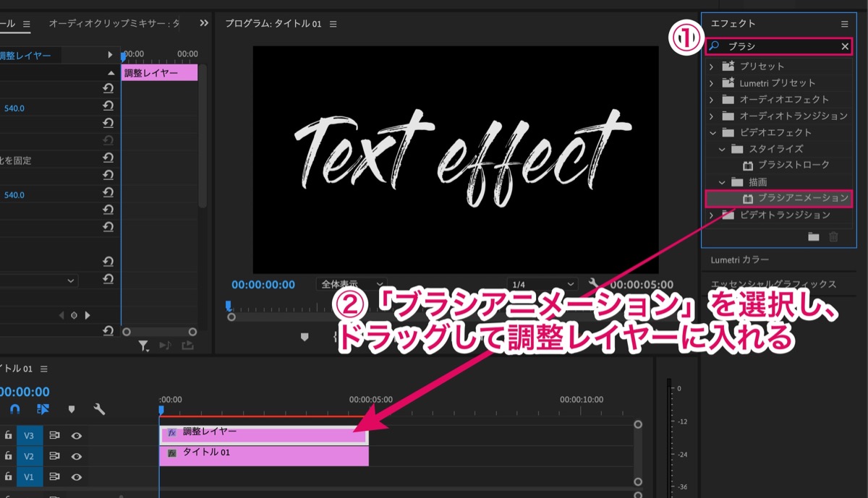Switch to the オーディオクリップミキサー tab
Viewport: 868px width, 498px height.
coord(114,23)
